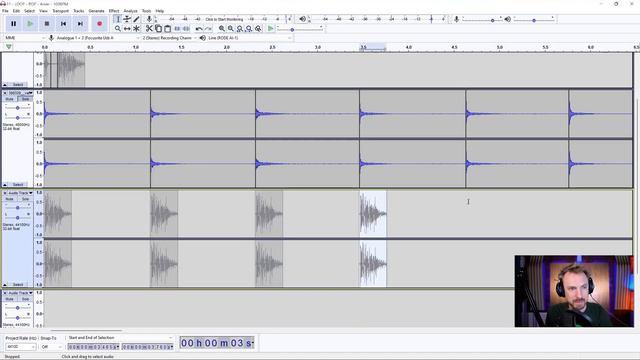Image resolution: width=640 pixels, height=360 pixels.
Task: Stop playback with the Stop button
Action: click(x=47, y=24)
